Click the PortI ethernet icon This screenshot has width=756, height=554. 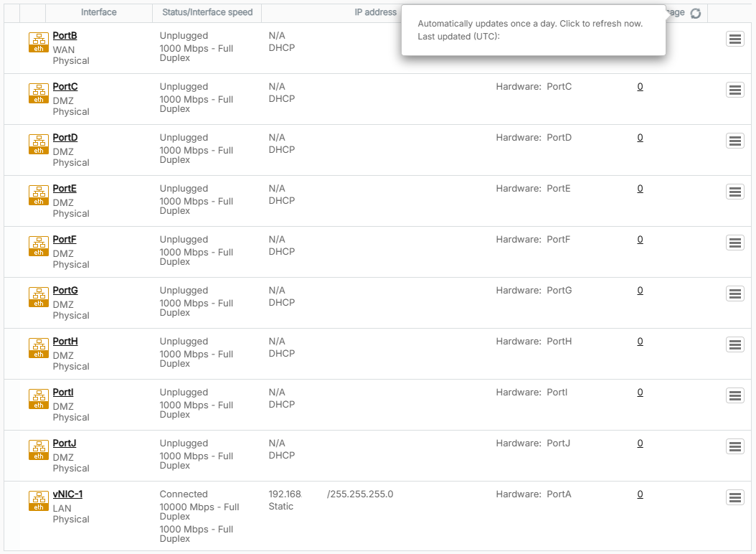click(39, 399)
